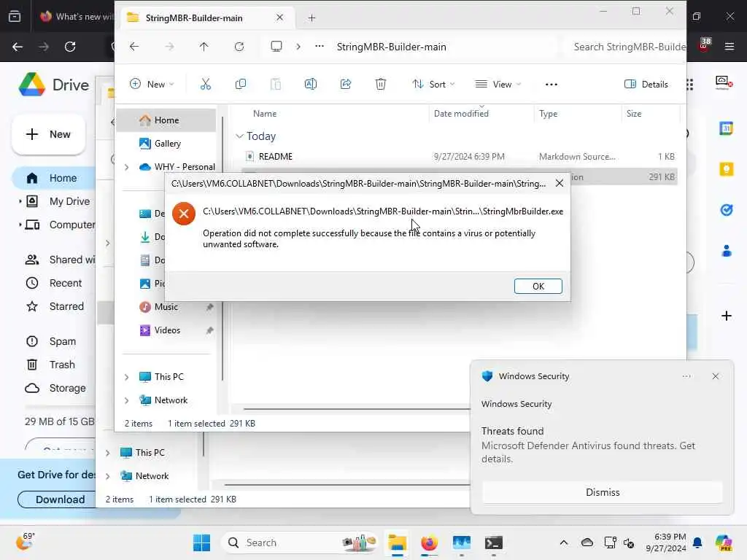The image size is (747, 560).
Task: Open the Windows Start menu
Action: tap(201, 542)
